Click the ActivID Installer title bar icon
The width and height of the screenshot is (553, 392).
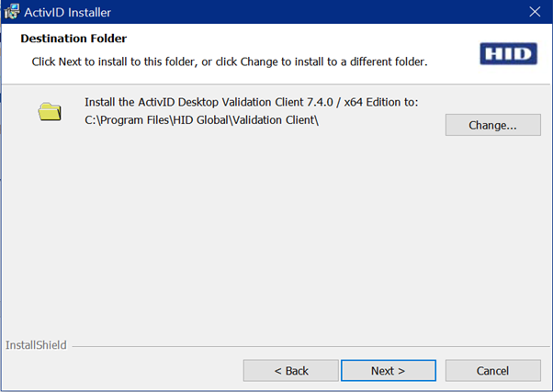pos(12,12)
